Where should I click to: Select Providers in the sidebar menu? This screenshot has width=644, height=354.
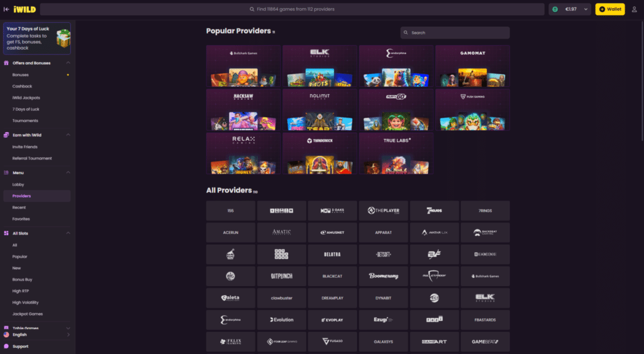coord(37,196)
